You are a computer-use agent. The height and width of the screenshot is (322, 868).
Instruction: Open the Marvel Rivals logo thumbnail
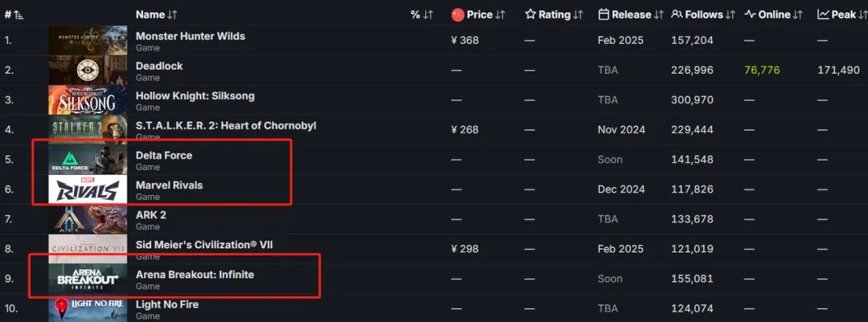pyautogui.click(x=88, y=190)
